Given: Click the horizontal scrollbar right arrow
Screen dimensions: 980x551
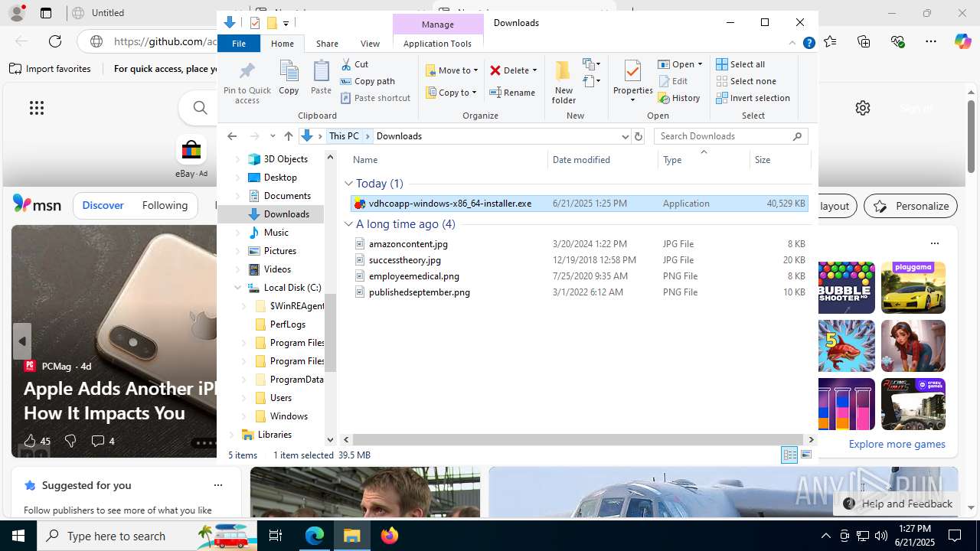Looking at the screenshot, I should [812, 439].
